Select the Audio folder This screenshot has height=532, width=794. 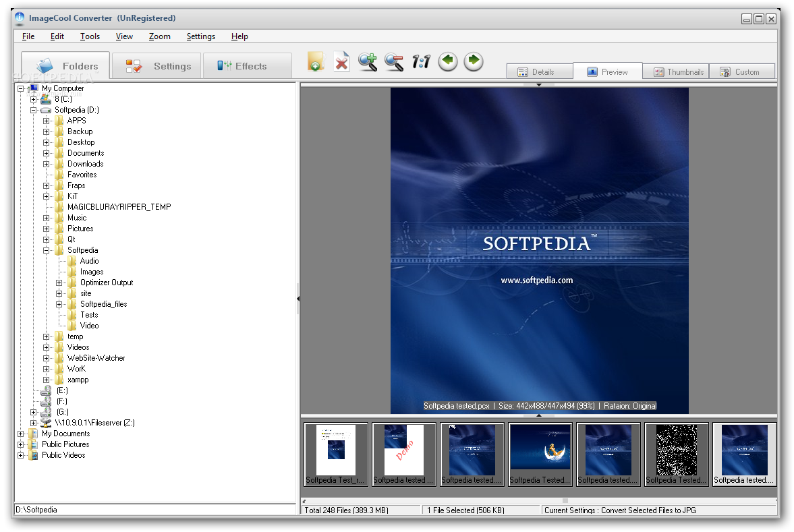[89, 261]
